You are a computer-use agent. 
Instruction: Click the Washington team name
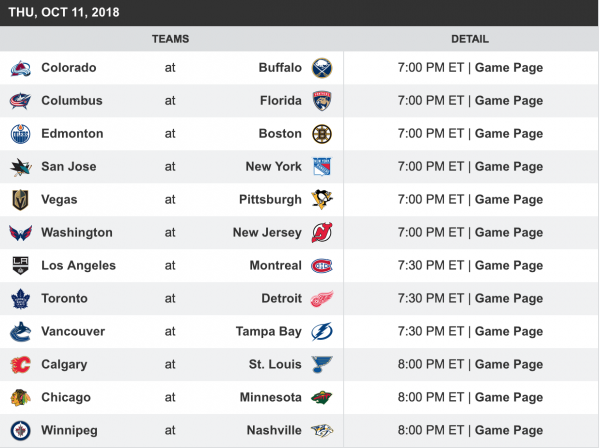point(77,233)
